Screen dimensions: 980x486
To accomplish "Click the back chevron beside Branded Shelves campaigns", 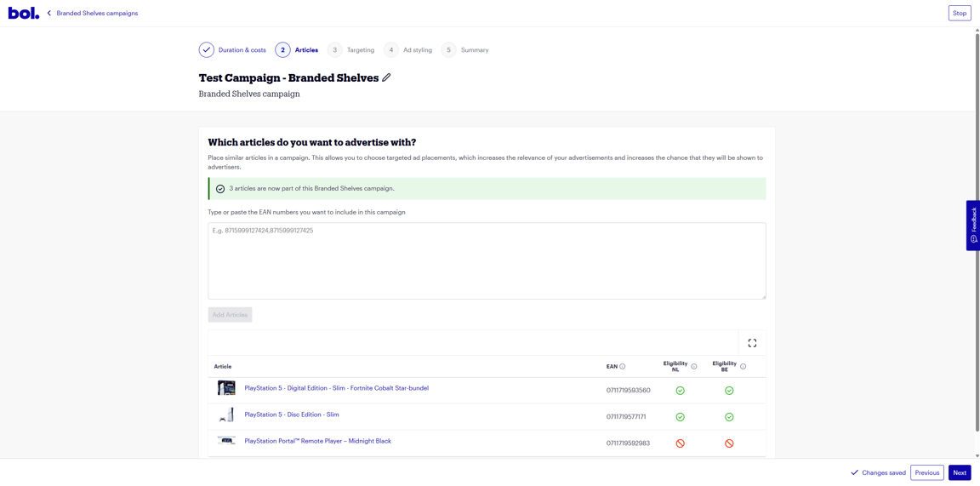I will [49, 13].
